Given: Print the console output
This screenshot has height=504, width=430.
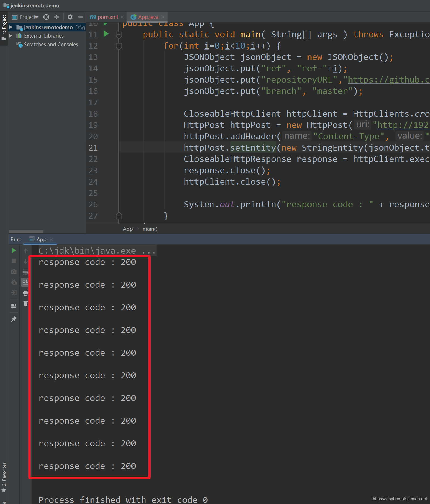Looking at the screenshot, I should (x=26, y=293).
